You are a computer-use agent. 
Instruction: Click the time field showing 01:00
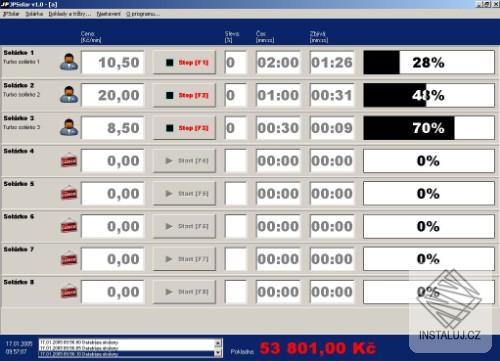click(278, 95)
